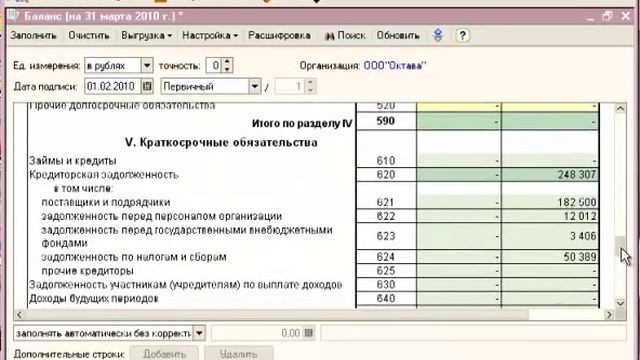Image resolution: width=640 pixels, height=360 pixels.
Task: Click the Очистить toolbar button
Action: [89, 36]
